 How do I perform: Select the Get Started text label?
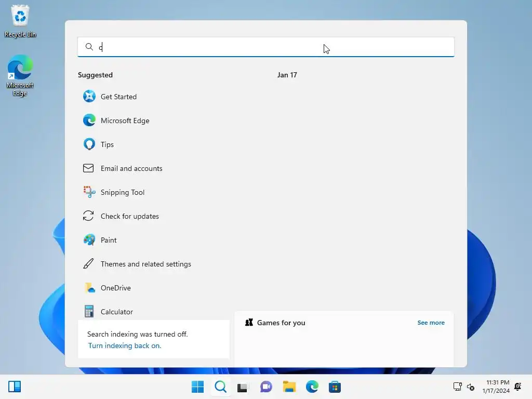click(119, 96)
